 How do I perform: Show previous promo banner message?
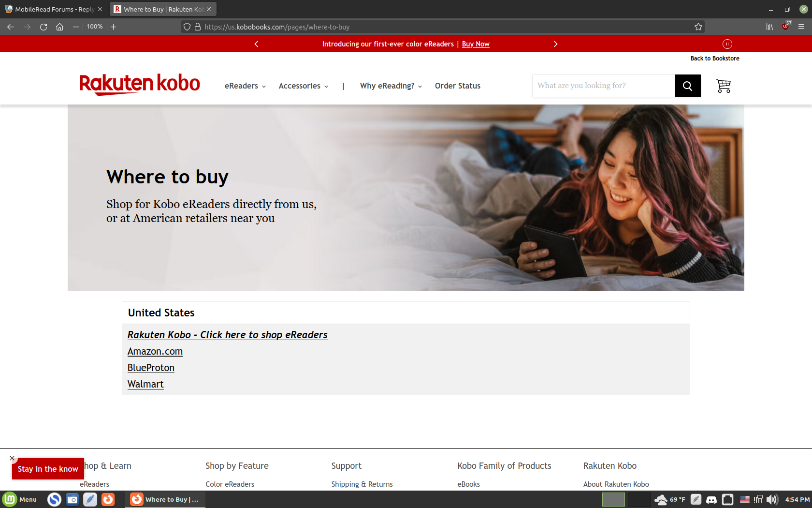pos(257,44)
